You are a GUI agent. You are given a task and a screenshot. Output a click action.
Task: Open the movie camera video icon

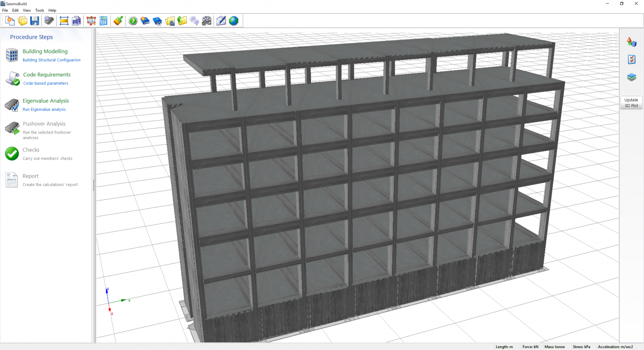207,21
